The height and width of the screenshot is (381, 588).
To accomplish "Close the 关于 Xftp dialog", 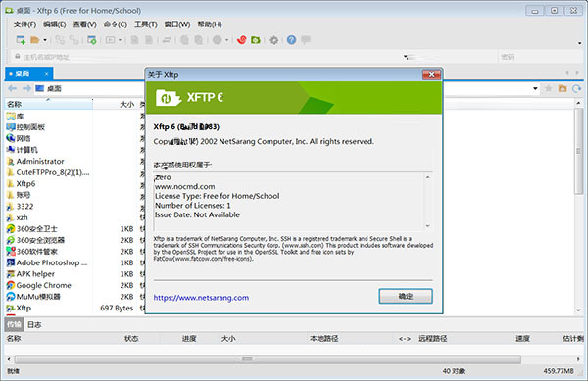I will (x=431, y=74).
